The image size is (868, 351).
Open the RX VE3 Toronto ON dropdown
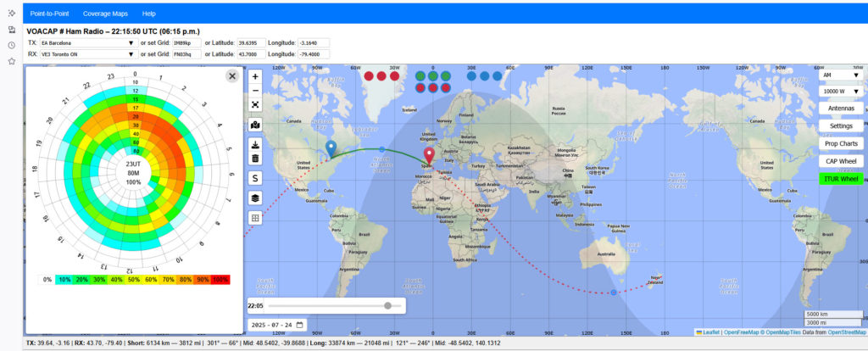86,53
